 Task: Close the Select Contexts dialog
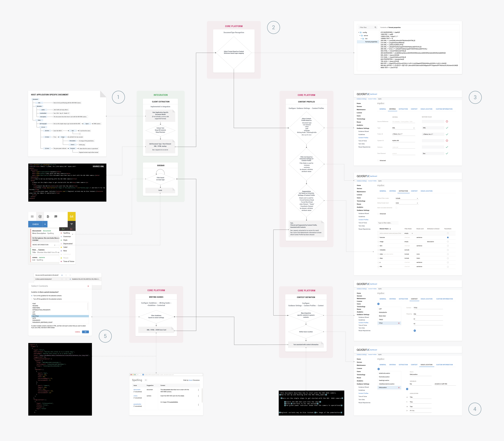(88, 286)
